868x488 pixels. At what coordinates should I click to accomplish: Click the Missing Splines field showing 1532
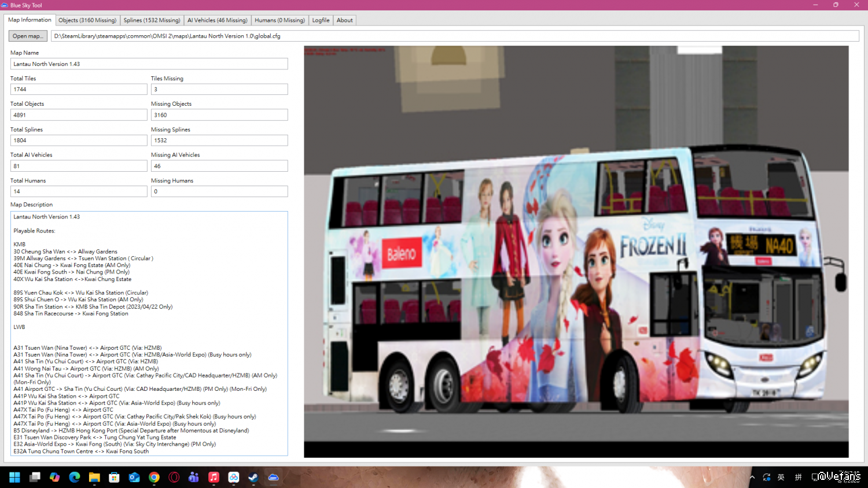(x=219, y=140)
